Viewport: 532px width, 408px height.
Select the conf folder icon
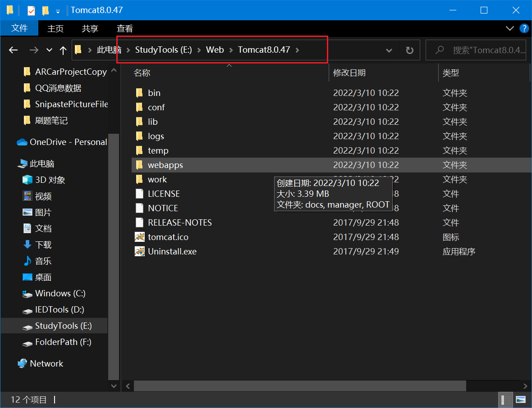pos(139,107)
